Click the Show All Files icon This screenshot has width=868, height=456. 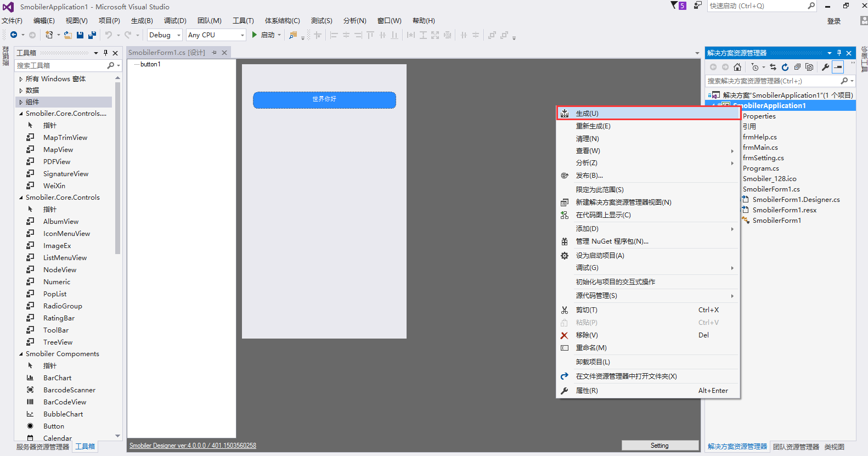coord(809,67)
